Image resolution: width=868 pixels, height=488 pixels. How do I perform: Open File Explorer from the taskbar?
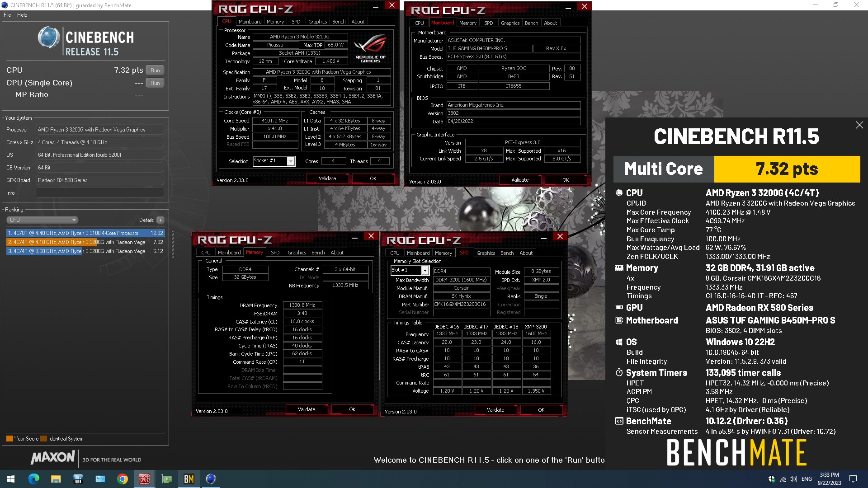pos(56,479)
